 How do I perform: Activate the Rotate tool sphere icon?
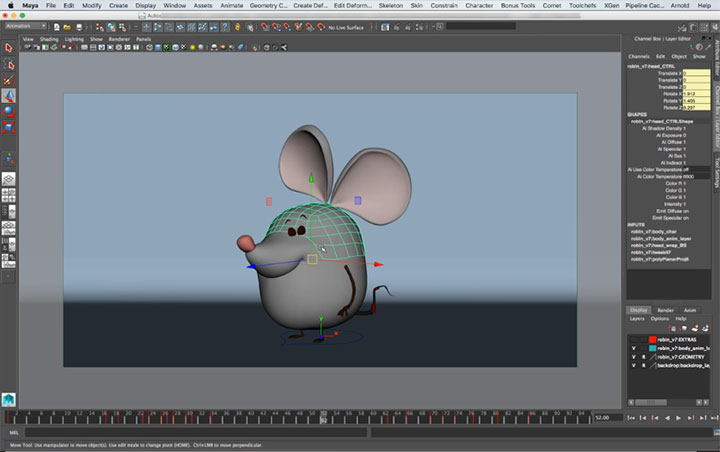tap(9, 112)
